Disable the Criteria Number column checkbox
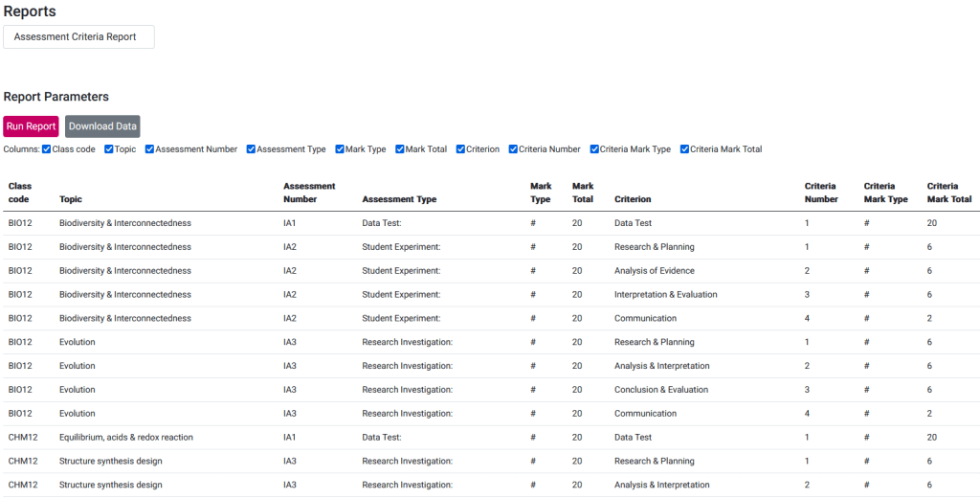 pyautogui.click(x=513, y=149)
